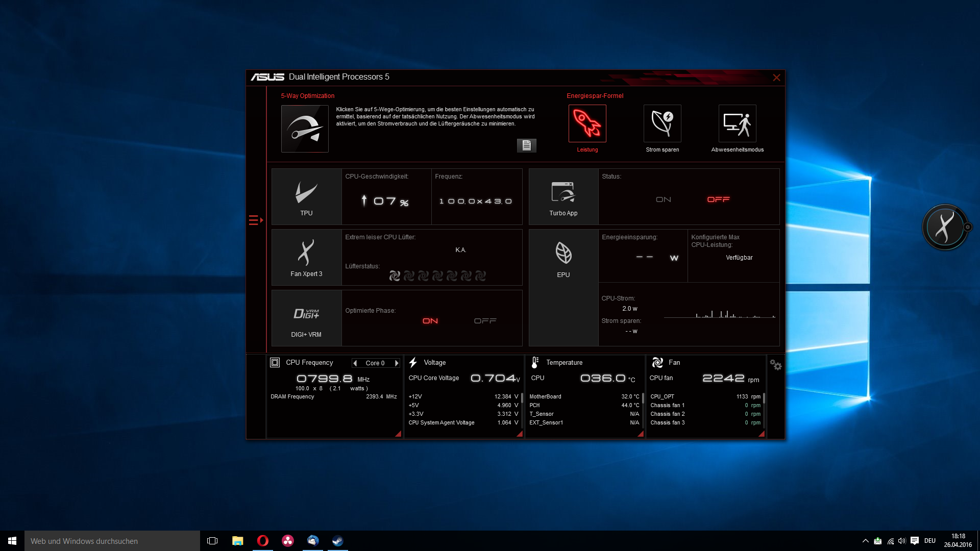This screenshot has width=980, height=551.
Task: Click the 5-Way Optimization speedometer icon
Action: [305, 129]
